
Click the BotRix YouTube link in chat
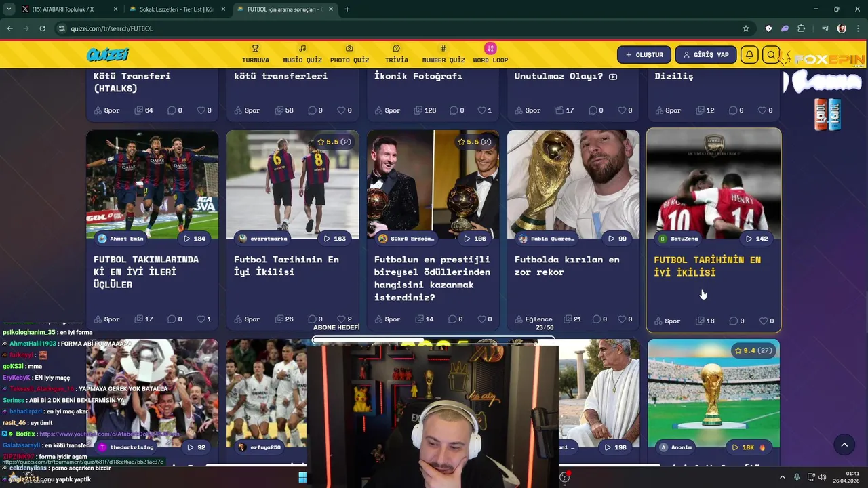click(x=108, y=434)
